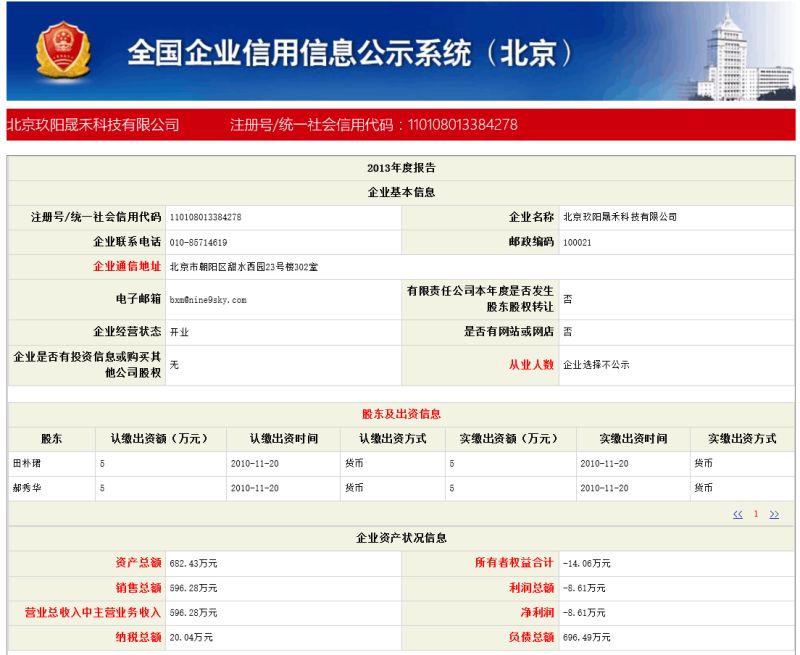
Task: Click the national emblem logo in the header
Action: tap(62, 51)
